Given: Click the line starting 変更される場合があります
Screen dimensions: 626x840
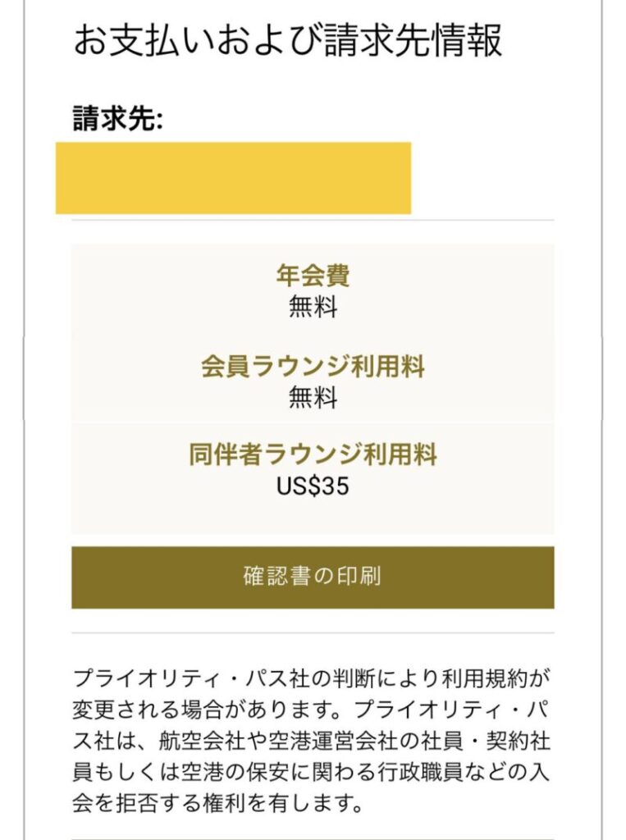Looking at the screenshot, I should point(312,710).
